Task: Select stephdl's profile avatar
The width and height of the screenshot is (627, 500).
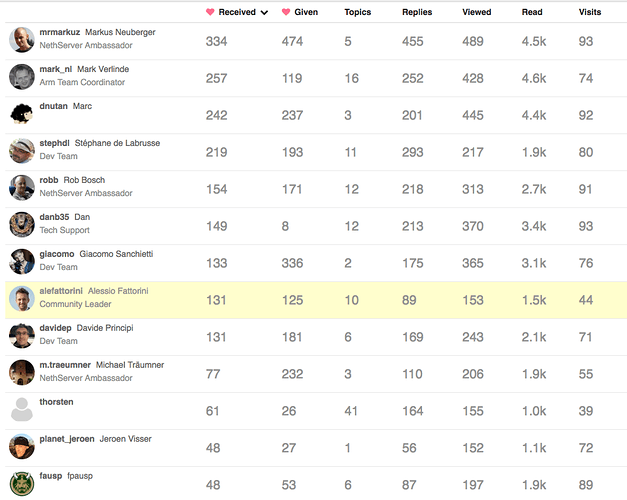Action: point(22,151)
